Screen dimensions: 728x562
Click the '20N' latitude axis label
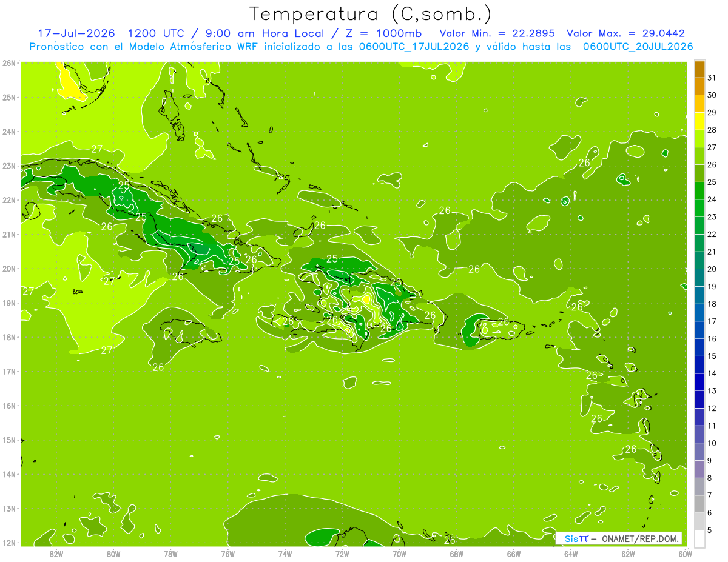click(x=9, y=269)
